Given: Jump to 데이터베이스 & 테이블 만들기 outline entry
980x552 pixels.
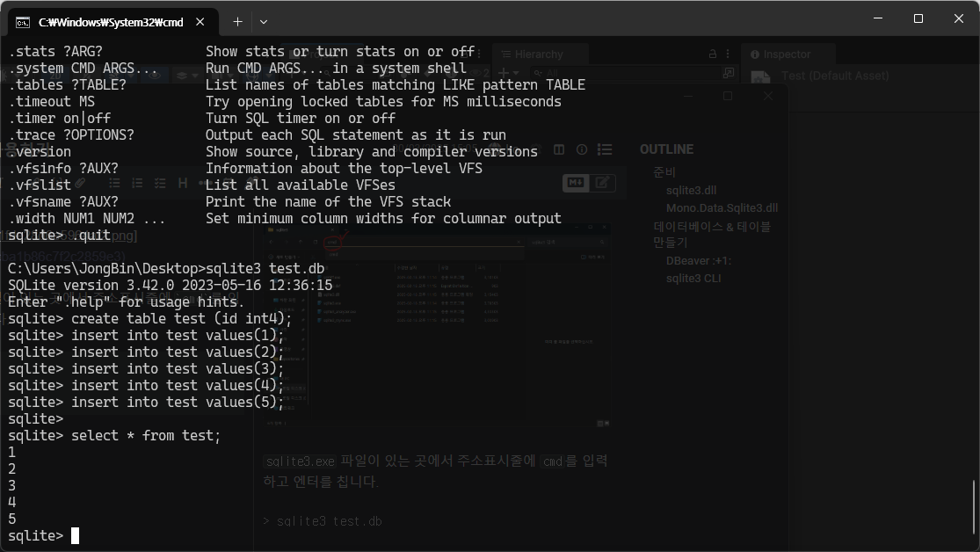Looking at the screenshot, I should coord(713,234).
